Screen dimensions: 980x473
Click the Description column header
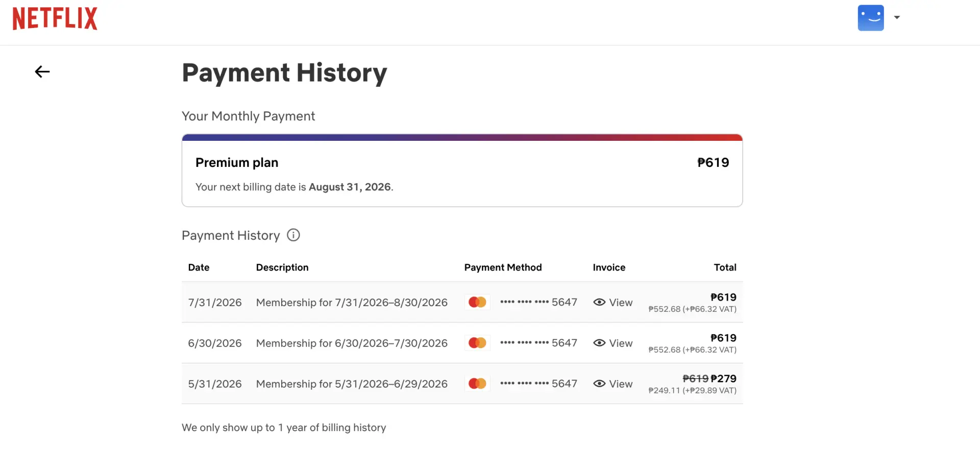pos(282,267)
